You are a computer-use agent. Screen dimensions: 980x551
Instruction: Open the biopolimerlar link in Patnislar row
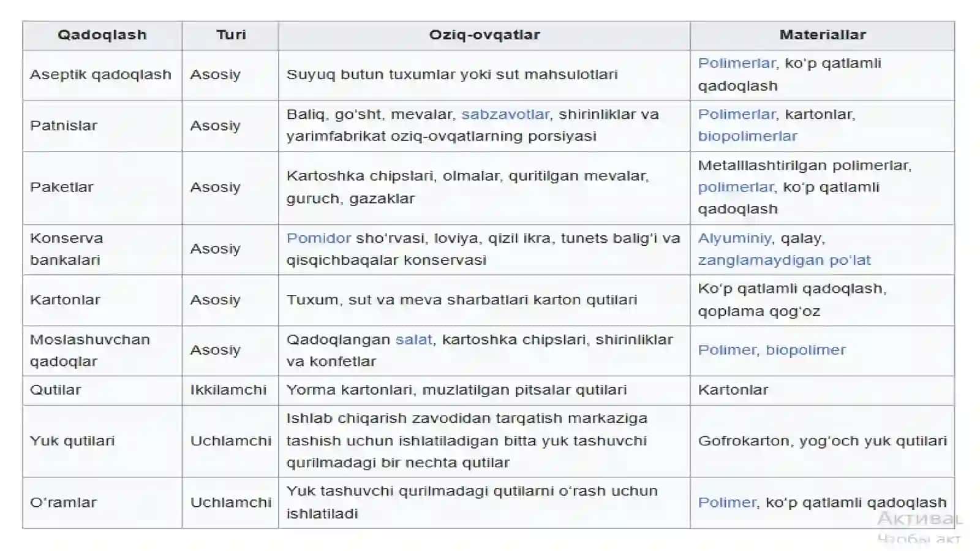pyautogui.click(x=747, y=136)
